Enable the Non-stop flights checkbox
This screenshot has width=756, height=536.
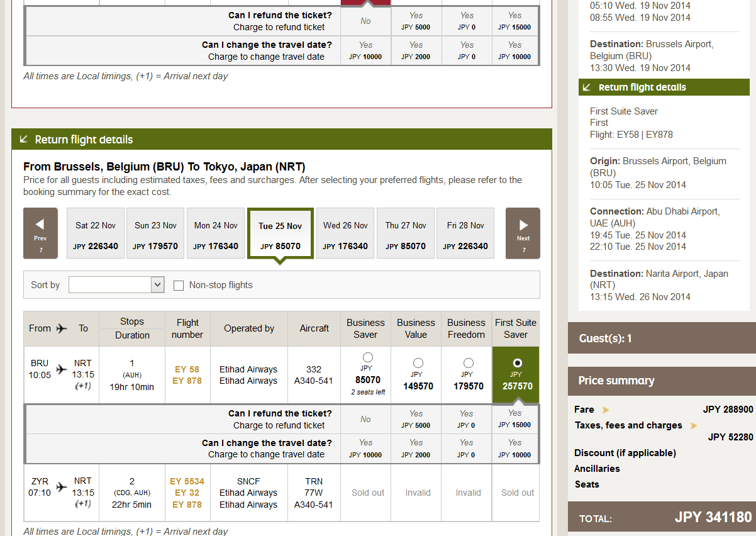click(x=179, y=286)
